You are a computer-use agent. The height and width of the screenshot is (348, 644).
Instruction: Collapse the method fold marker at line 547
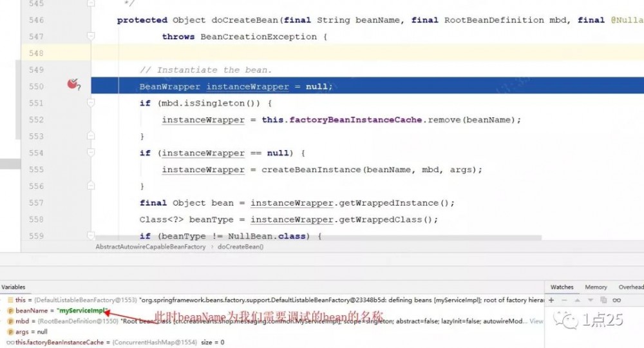click(x=91, y=36)
